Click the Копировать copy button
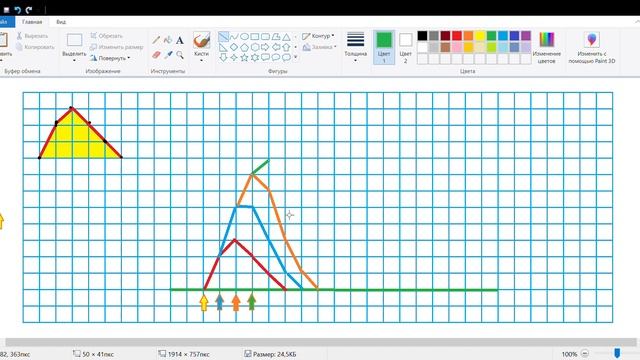The height and width of the screenshot is (360, 640). pyautogui.click(x=35, y=47)
